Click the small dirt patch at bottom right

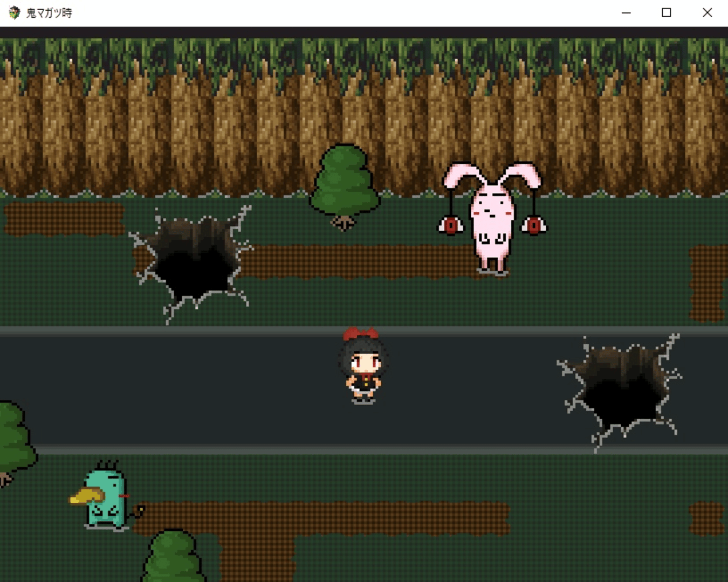[706, 518]
